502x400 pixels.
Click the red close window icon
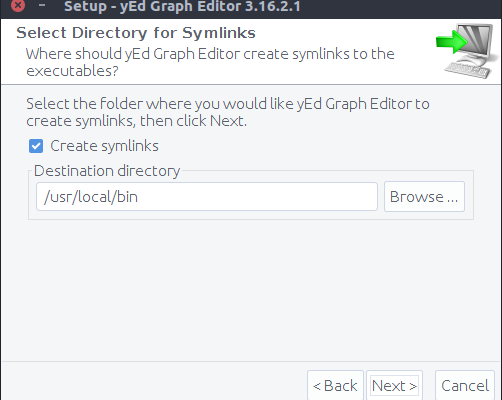click(x=18, y=5)
